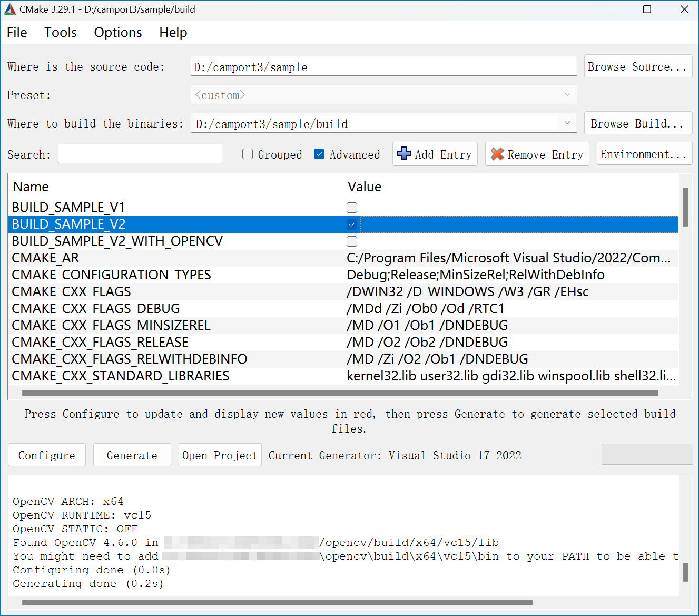
Task: Click the output log horizontal scrollbar
Action: [x=278, y=602]
